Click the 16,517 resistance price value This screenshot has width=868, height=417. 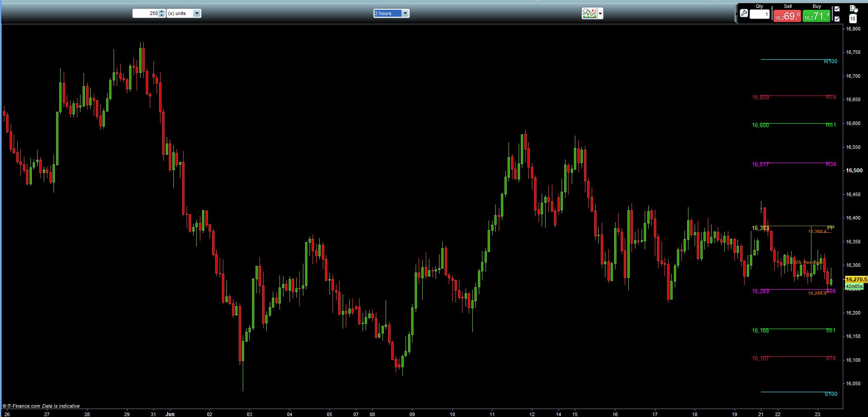(x=760, y=165)
